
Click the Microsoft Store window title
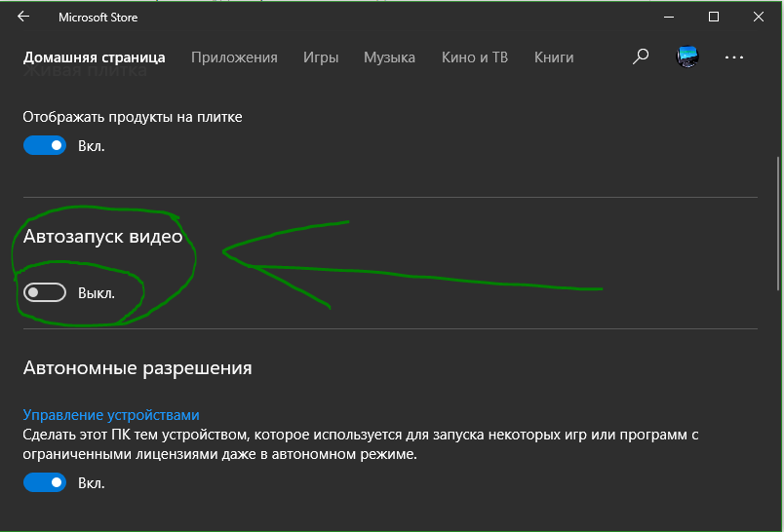point(98,18)
